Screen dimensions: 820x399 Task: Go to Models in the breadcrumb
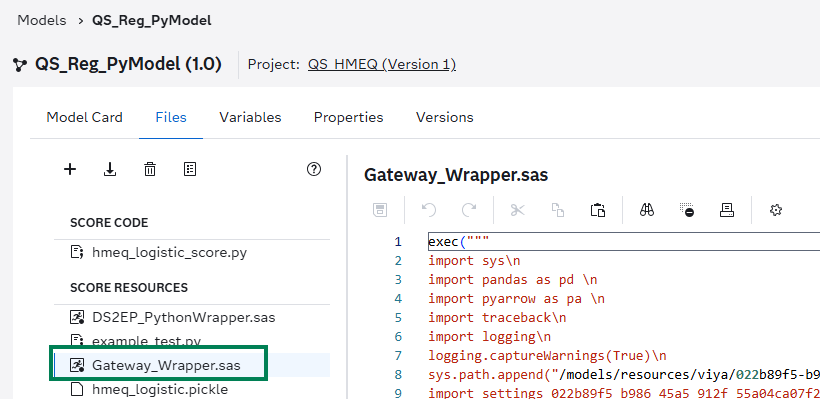pos(42,21)
